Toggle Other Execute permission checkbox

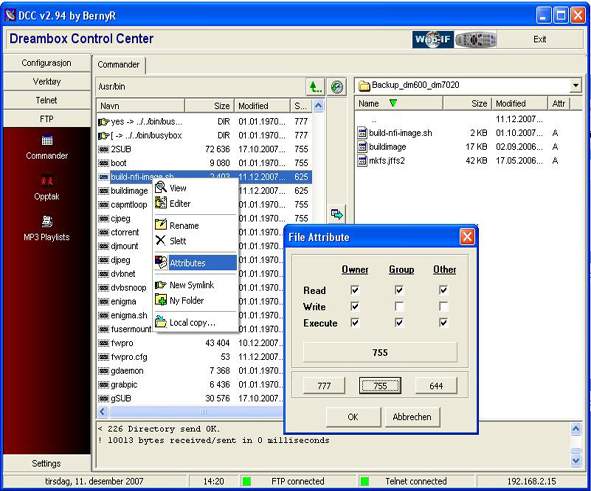443,323
